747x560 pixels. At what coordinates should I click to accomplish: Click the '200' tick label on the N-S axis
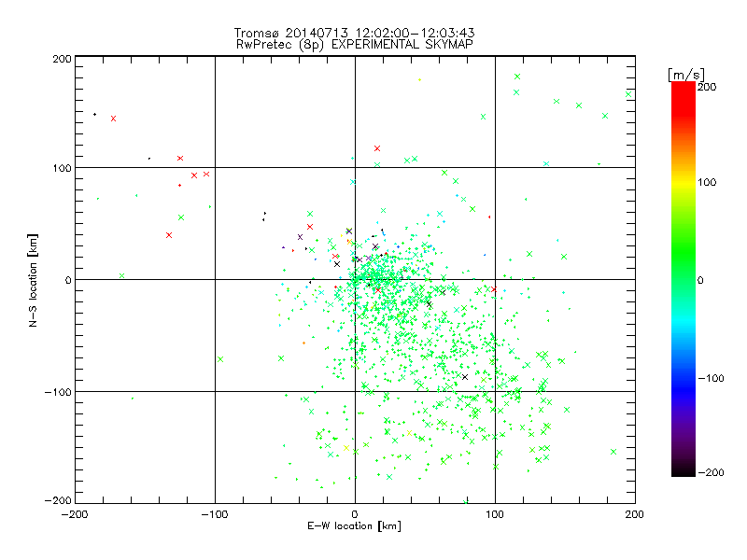(x=62, y=59)
